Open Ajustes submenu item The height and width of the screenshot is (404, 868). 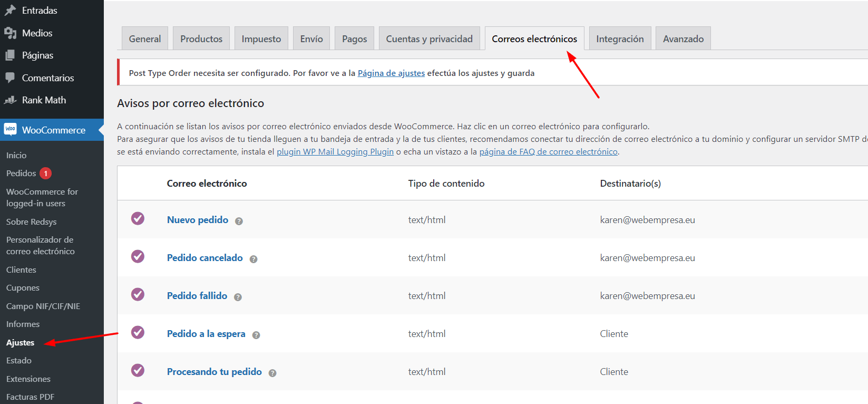tap(20, 342)
